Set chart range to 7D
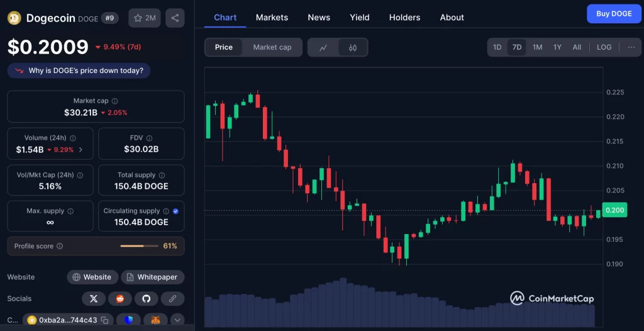This screenshot has height=331, width=644. point(517,47)
